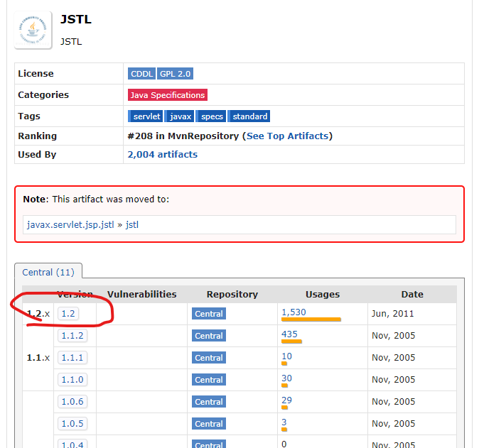Click the Date column header
Viewport: 479px width, 448px height.
point(412,294)
